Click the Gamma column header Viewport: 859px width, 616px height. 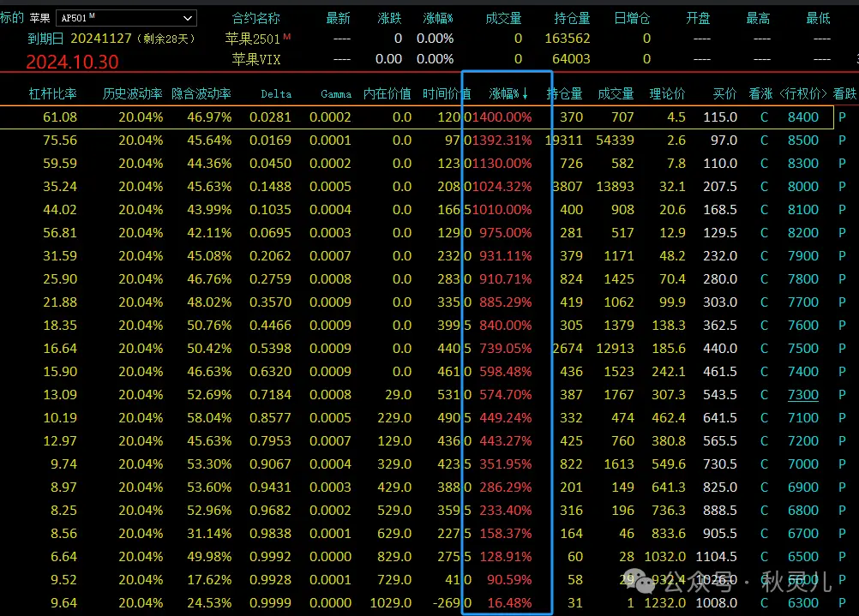point(336,94)
